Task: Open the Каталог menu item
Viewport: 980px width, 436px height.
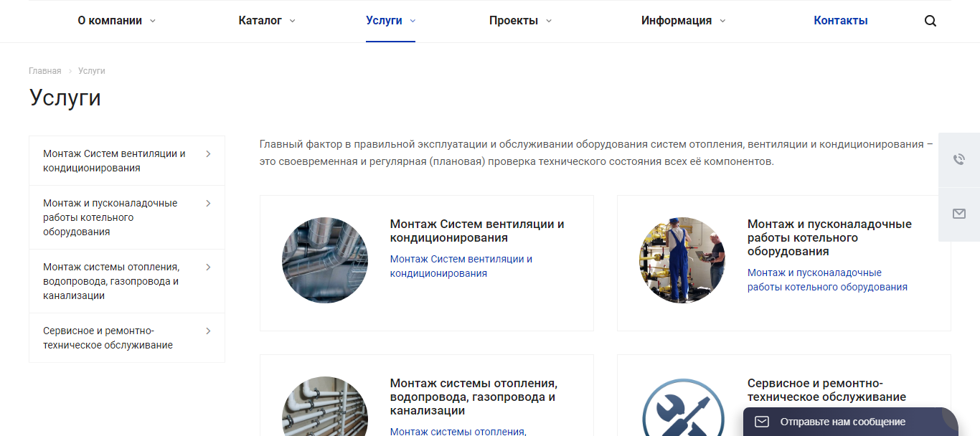Action: pyautogui.click(x=260, y=21)
